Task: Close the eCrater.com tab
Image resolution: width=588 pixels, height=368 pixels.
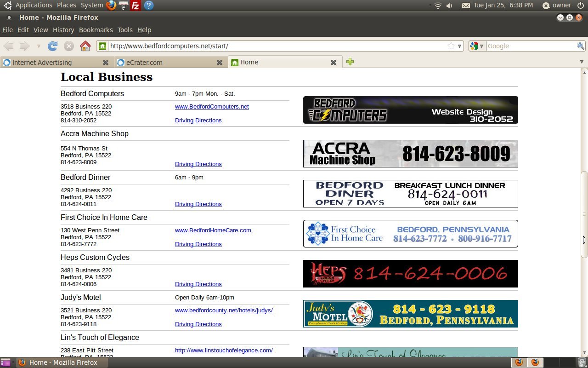Action: click(220, 63)
